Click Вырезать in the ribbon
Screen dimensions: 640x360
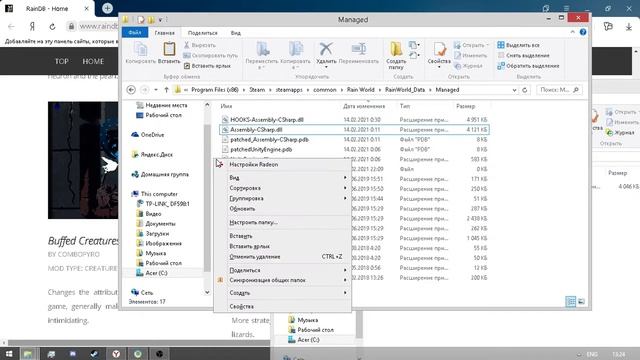click(200, 45)
